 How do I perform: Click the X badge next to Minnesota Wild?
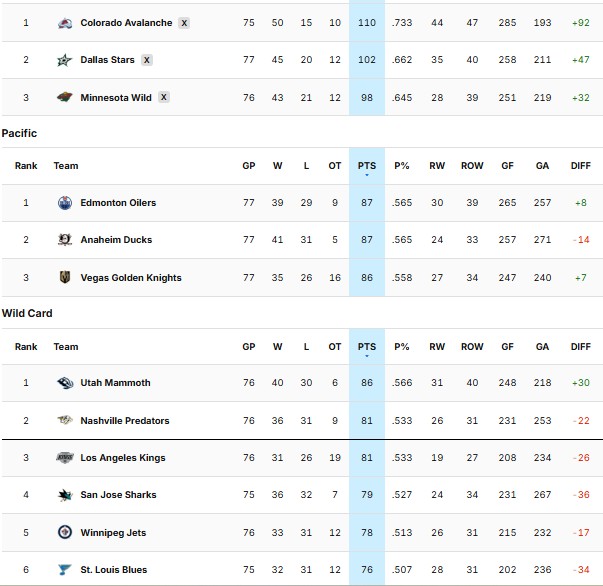[164, 97]
